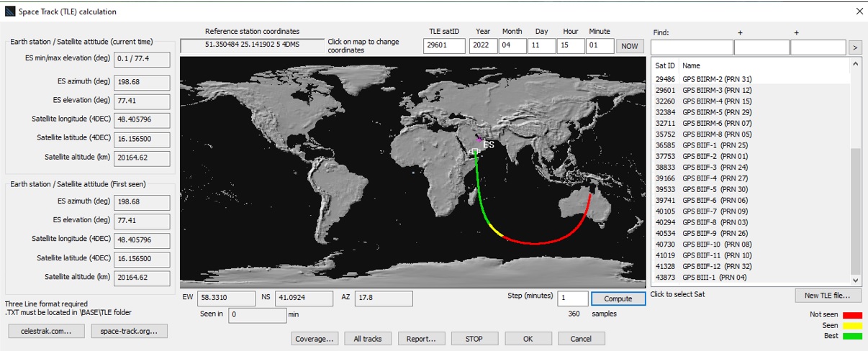Open space-track.org link button
This screenshot has height=351, width=868.
[129, 331]
